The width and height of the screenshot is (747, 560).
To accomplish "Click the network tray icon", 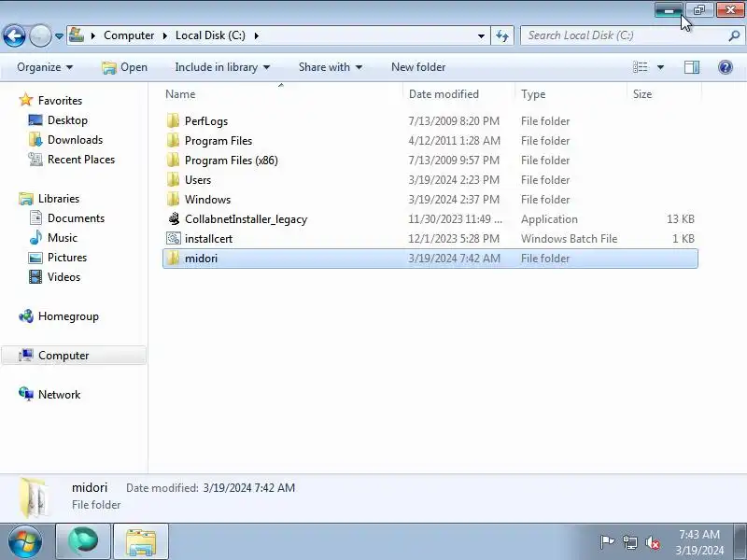I will click(630, 542).
